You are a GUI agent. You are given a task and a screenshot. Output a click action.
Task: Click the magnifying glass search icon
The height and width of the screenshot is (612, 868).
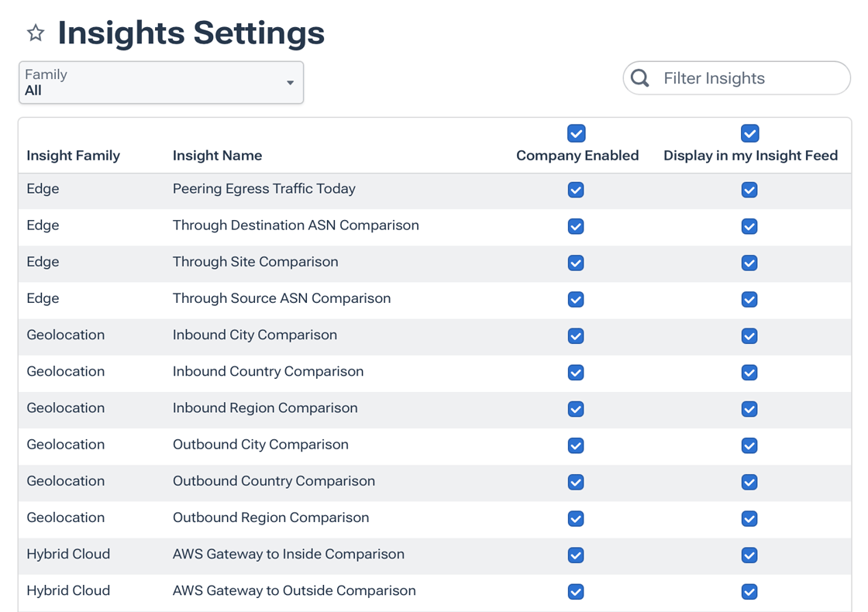pyautogui.click(x=640, y=78)
